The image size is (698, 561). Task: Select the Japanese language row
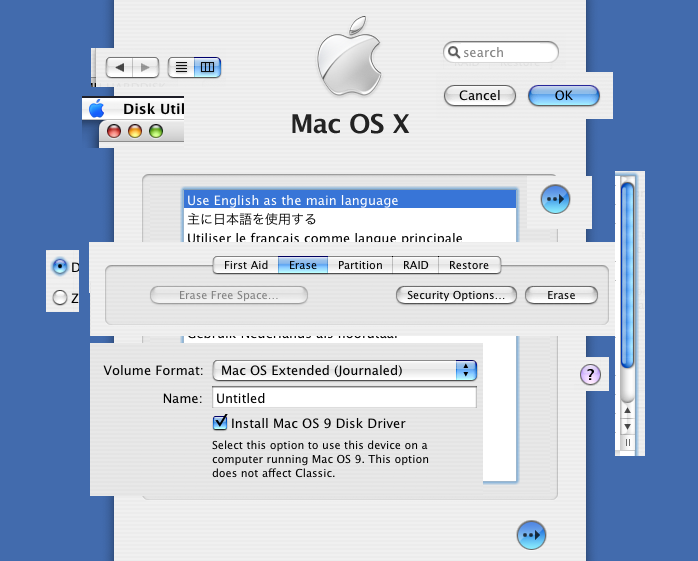[x=350, y=219]
